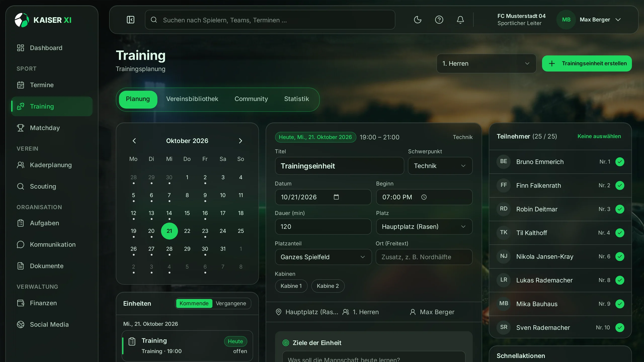
Task: Open Matchday with the trophy icon
Action: coord(52,128)
